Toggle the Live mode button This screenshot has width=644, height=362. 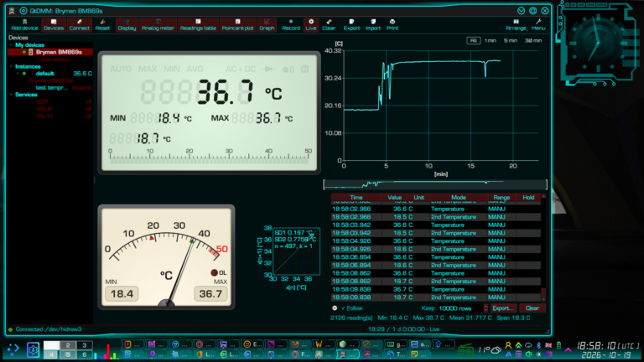click(311, 24)
